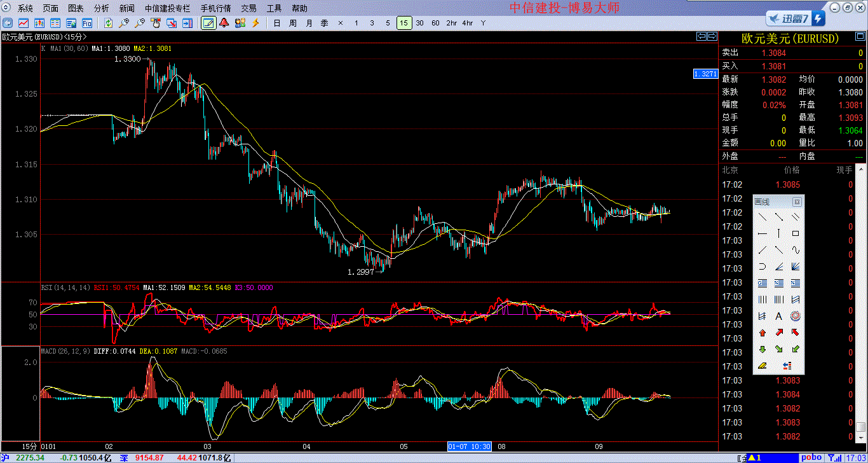
Task: Select the horizontal line segment drawing tool
Action: (x=763, y=233)
